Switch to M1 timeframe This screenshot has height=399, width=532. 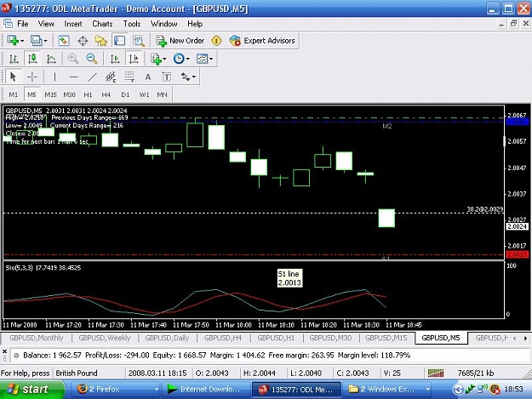click(x=14, y=94)
